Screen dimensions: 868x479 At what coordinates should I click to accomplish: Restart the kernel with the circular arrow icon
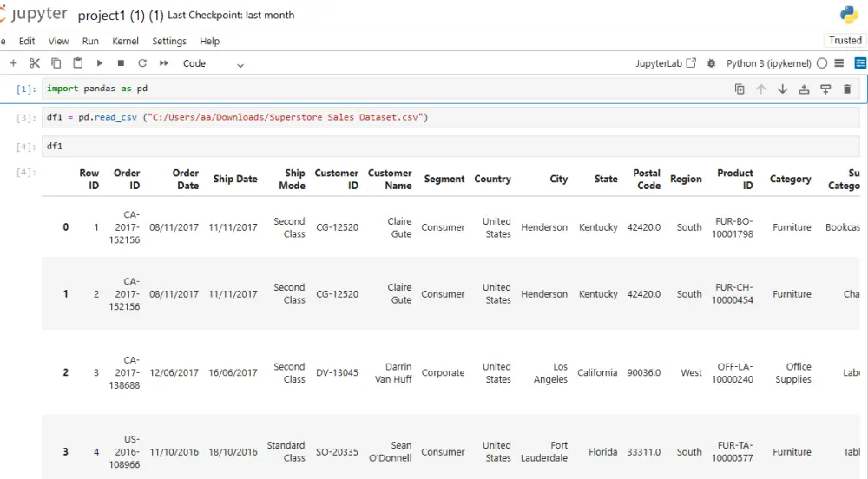pyautogui.click(x=142, y=63)
